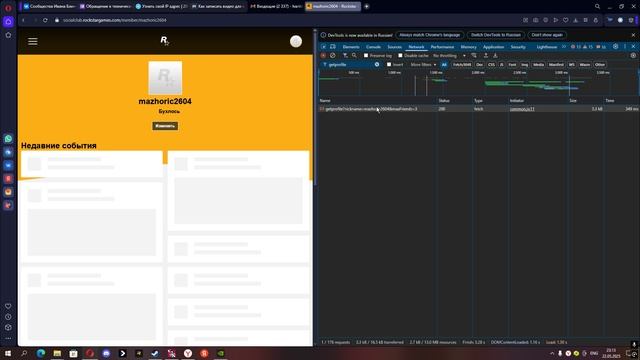Open the Opera GX home sidebar icon
This screenshot has height=360, width=640.
coord(8,22)
